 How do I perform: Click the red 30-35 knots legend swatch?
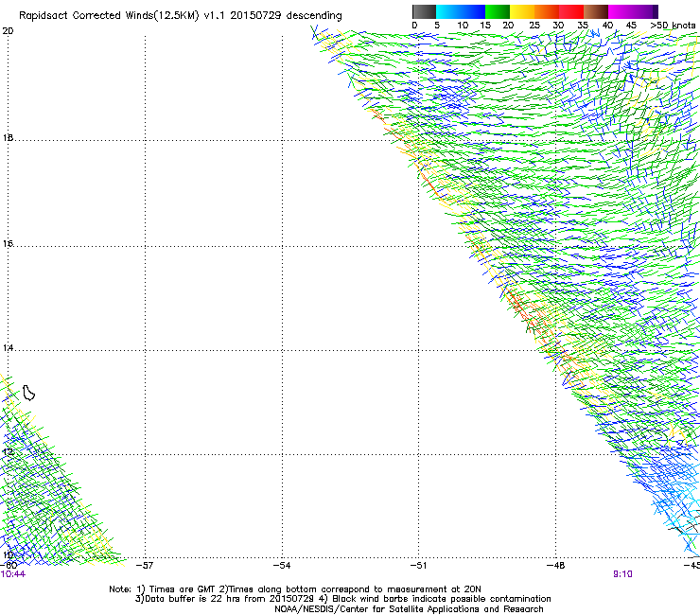click(571, 11)
